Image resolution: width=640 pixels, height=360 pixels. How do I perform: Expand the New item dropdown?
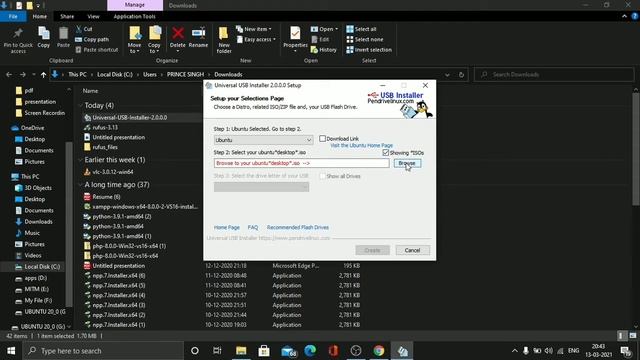click(x=253, y=29)
